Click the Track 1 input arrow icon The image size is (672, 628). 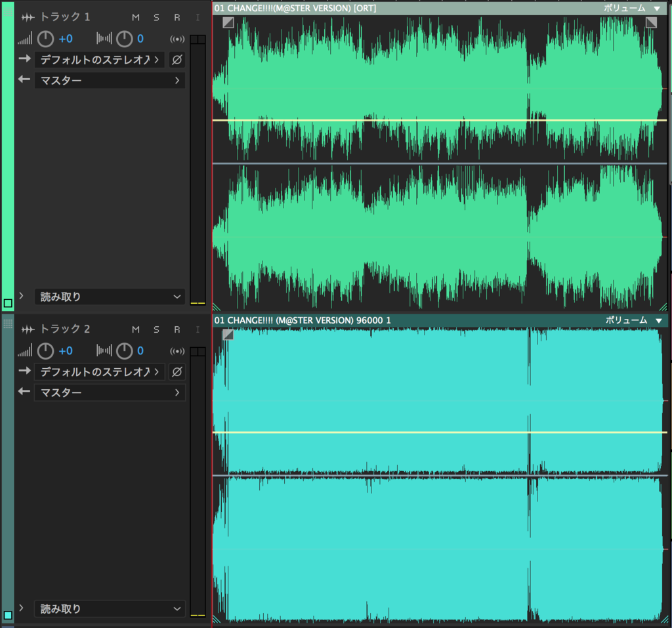click(25, 58)
